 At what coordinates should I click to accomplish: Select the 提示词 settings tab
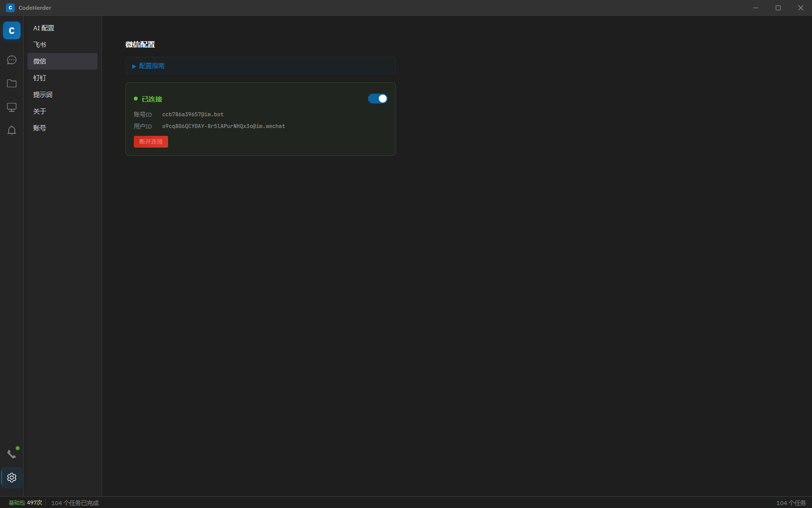click(62, 95)
